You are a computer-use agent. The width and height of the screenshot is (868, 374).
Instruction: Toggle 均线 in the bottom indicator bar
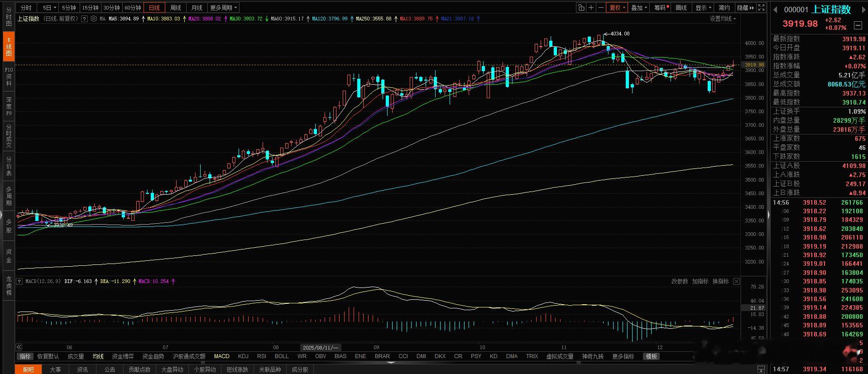[x=98, y=356]
